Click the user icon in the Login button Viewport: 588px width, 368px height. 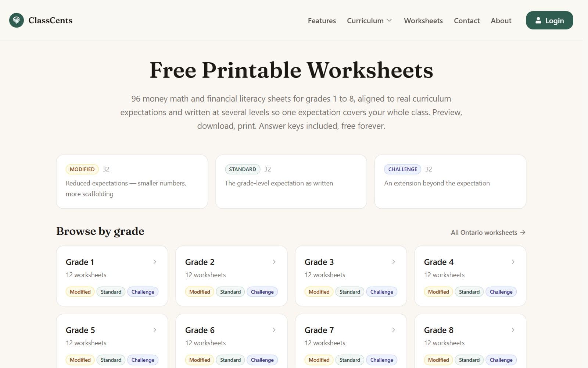tap(538, 21)
